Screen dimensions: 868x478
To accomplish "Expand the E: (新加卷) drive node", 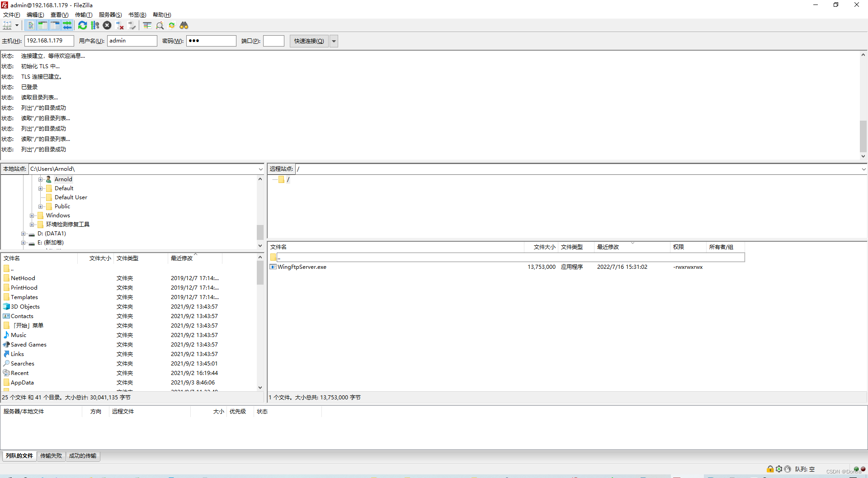I will (24, 243).
